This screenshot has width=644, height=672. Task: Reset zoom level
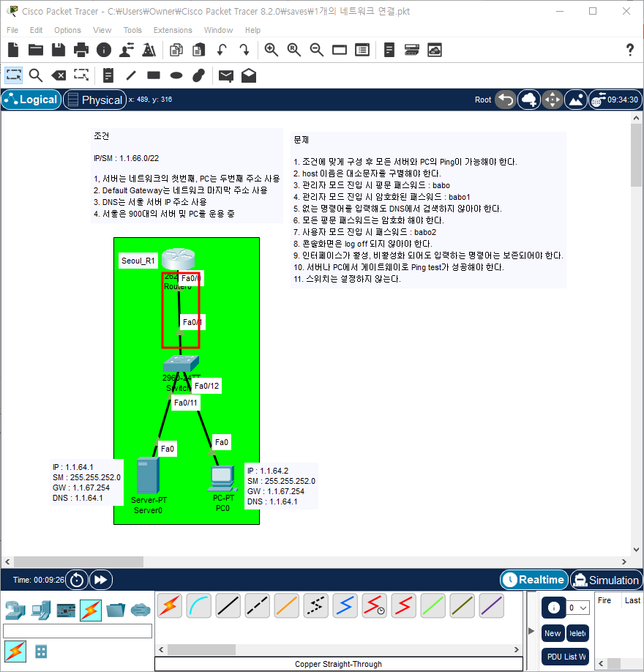click(294, 50)
